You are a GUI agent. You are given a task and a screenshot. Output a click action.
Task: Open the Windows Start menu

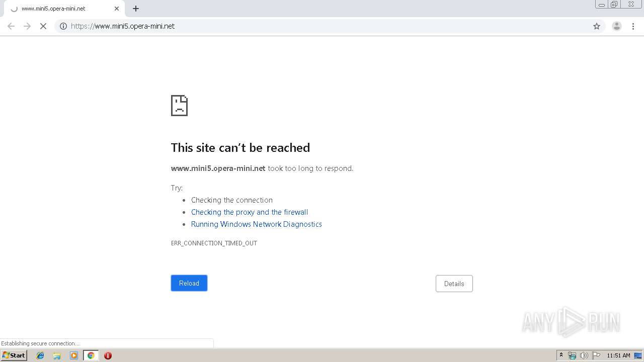coord(14,355)
